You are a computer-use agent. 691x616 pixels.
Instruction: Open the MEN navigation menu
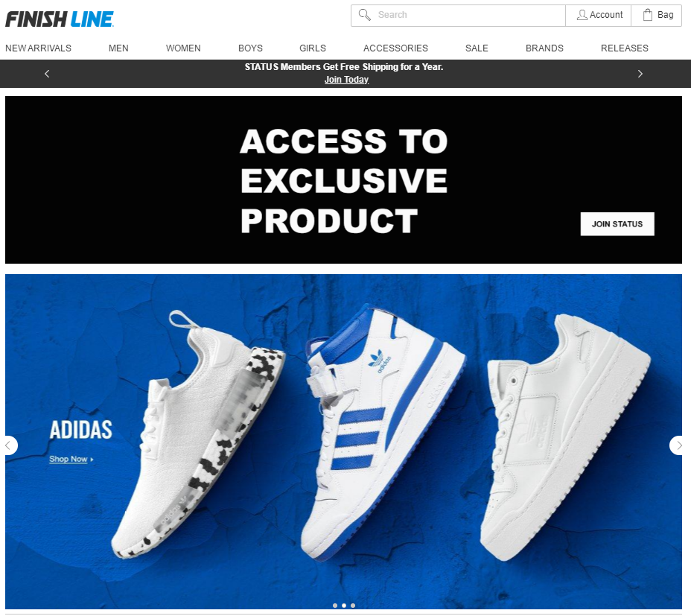118,48
